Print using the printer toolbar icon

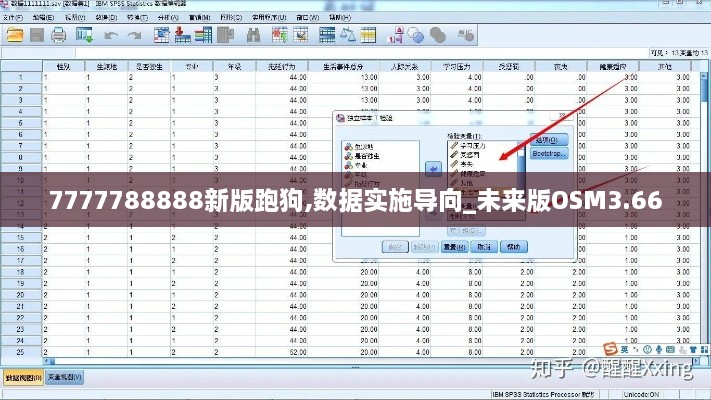pos(58,35)
